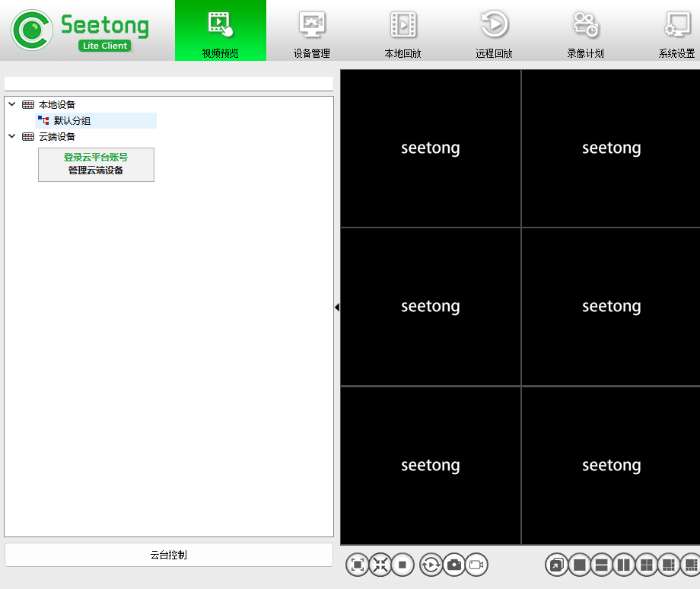The width and height of the screenshot is (700, 589).
Task: Enter fullscreen with the fullscreen icon
Action: tap(358, 565)
